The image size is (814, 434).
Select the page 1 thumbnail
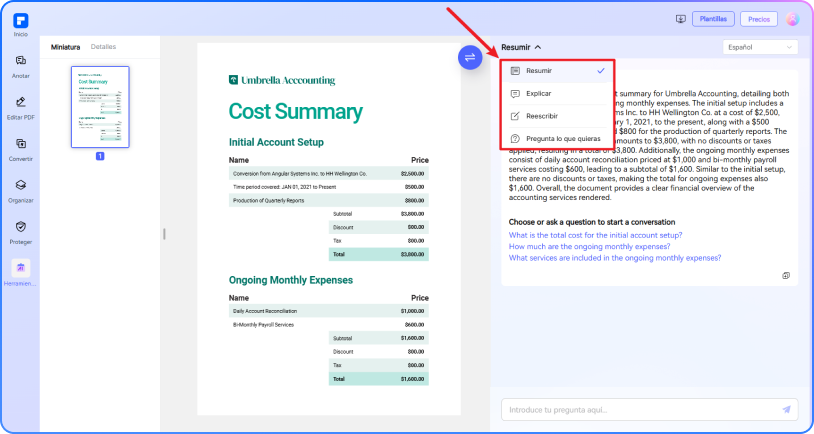pyautogui.click(x=100, y=107)
